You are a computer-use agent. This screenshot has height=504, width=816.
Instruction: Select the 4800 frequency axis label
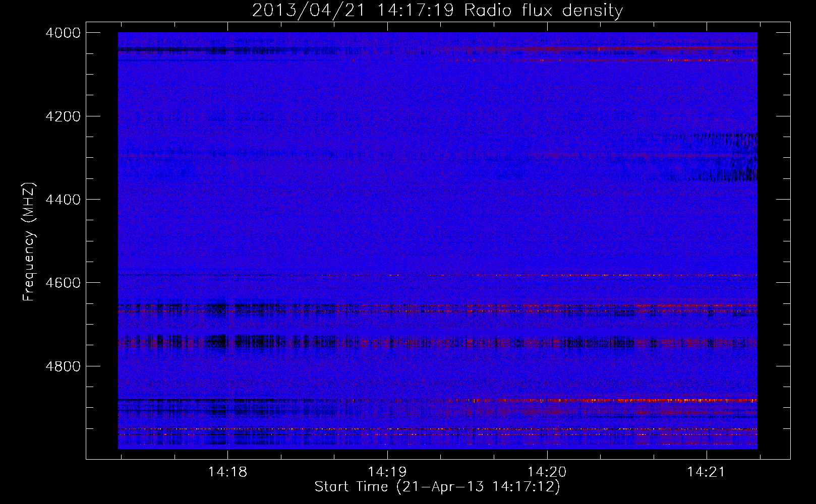(63, 366)
